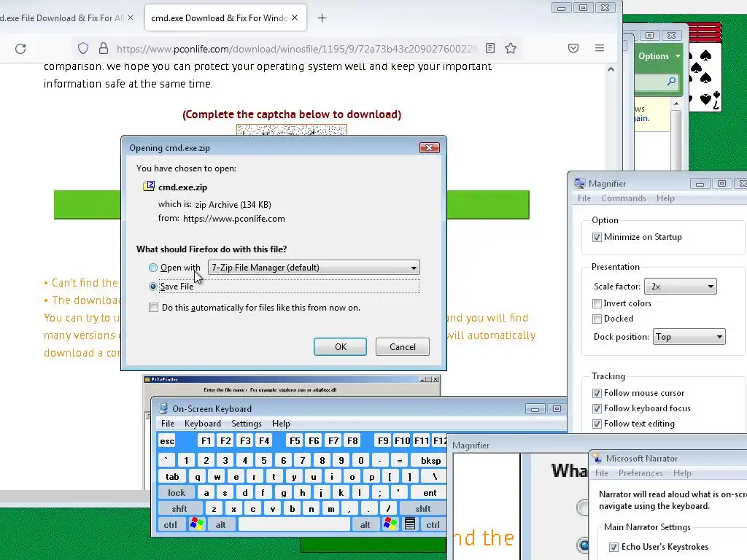Click the context menu key on keyboard

tap(410, 524)
